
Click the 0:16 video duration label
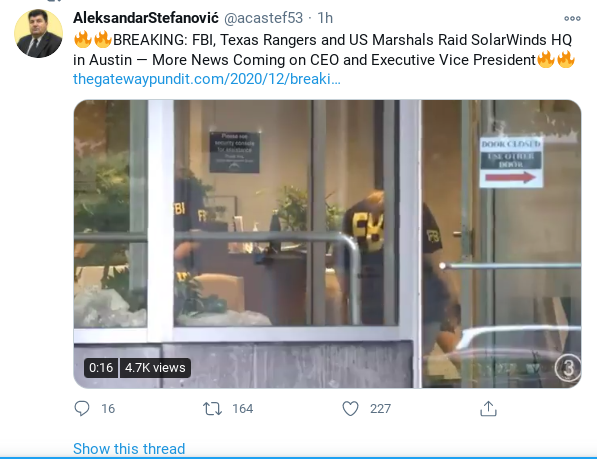(101, 368)
